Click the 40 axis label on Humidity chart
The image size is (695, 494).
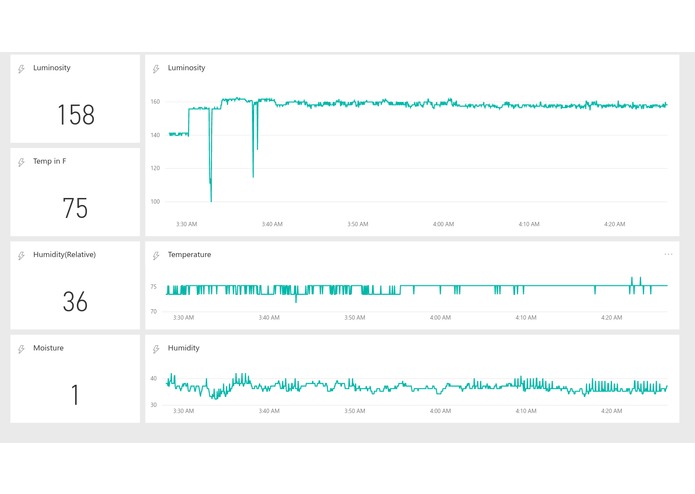[x=153, y=379]
